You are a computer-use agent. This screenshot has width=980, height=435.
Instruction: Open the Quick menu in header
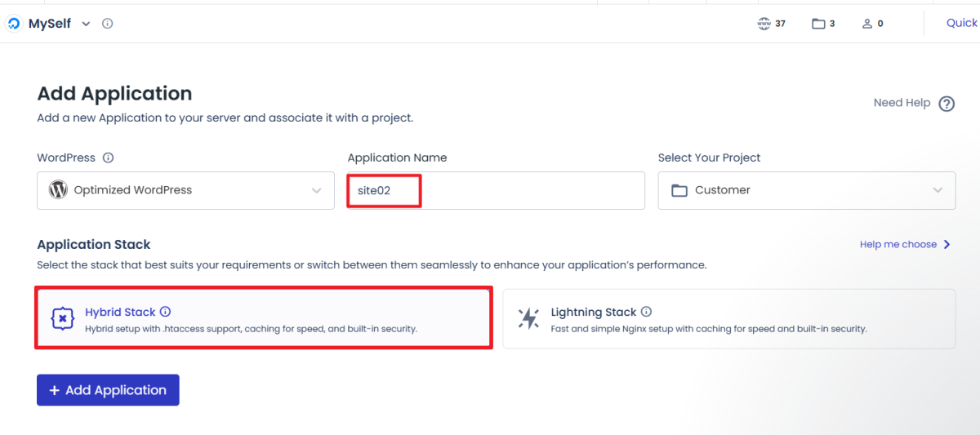tap(961, 23)
